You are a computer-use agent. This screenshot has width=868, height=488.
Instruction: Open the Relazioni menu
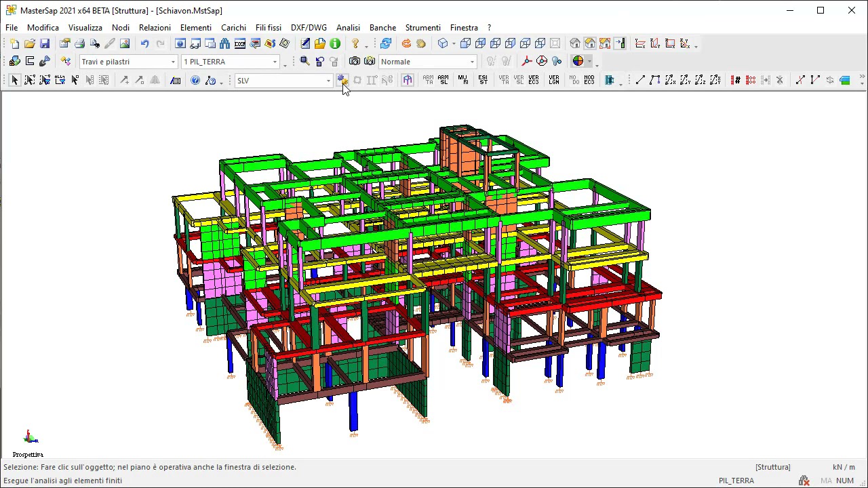[155, 28]
